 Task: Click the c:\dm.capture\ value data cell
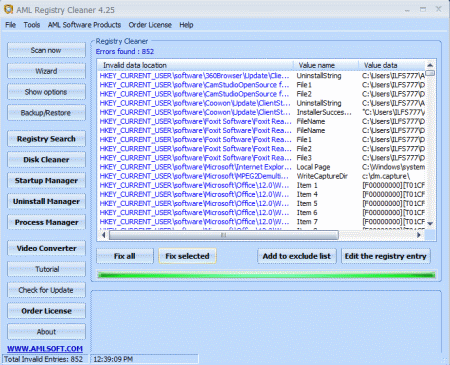386,176
